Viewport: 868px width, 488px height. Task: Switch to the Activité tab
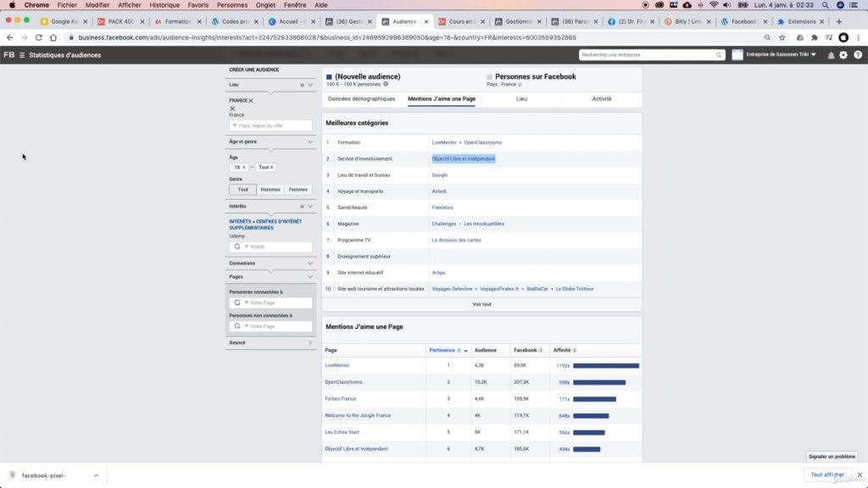602,99
